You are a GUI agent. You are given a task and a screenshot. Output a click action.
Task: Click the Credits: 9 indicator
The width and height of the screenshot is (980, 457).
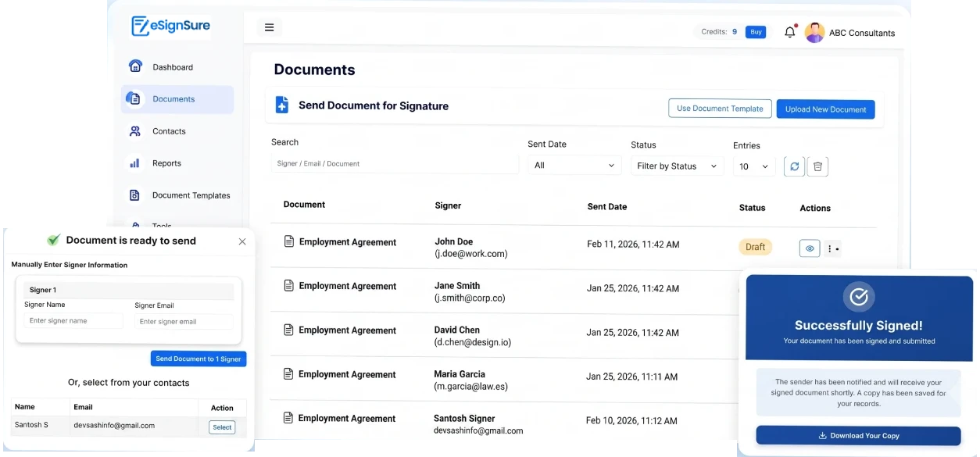[719, 32]
